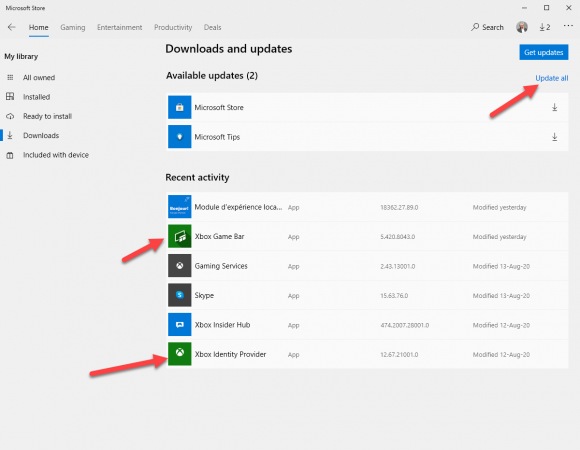This screenshot has width=580, height=450.
Task: Click the Module d'expérience locale app icon
Action: click(179, 207)
